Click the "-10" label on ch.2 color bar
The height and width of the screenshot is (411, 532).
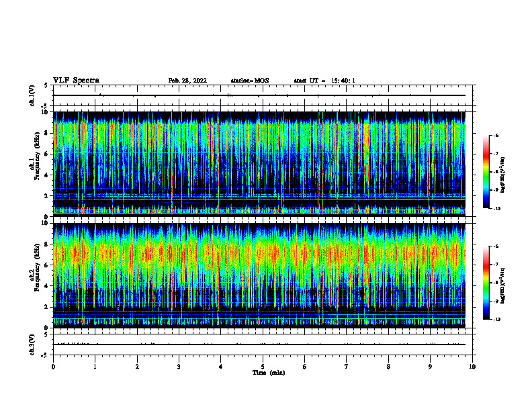(496, 320)
